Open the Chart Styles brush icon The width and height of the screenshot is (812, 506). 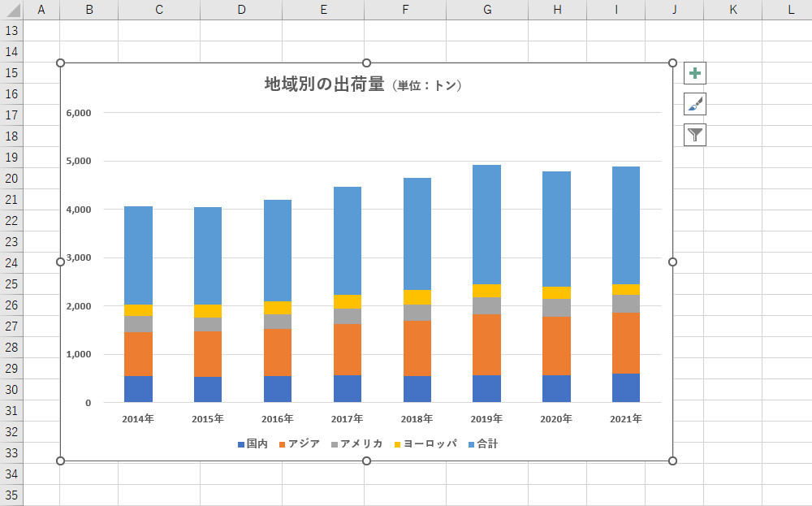point(694,104)
